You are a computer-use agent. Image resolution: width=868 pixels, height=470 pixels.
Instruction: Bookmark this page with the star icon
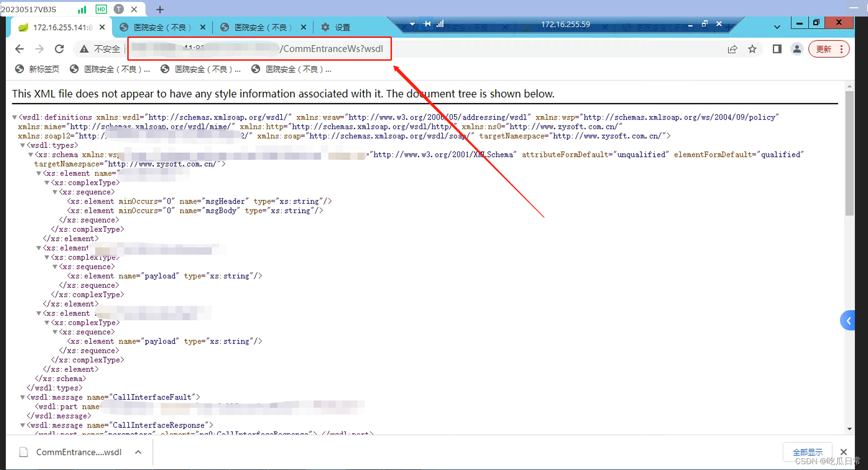point(752,49)
